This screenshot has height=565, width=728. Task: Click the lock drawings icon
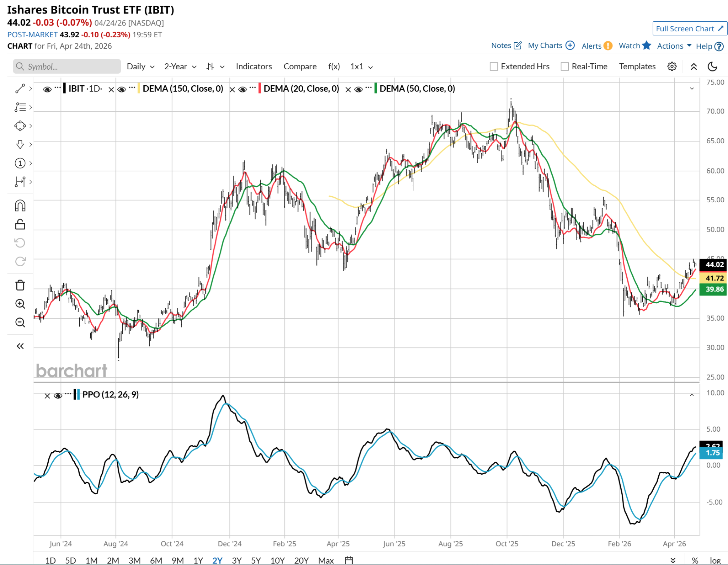[20, 224]
